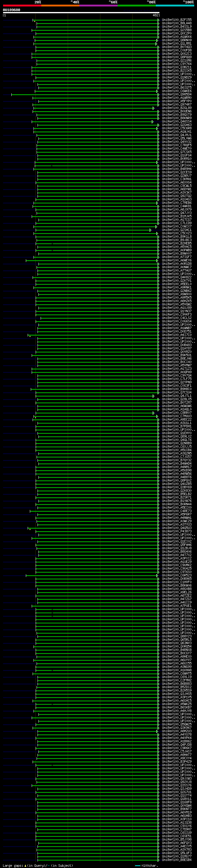Open hit UniRef100_B4SSL9

coord(176,26)
